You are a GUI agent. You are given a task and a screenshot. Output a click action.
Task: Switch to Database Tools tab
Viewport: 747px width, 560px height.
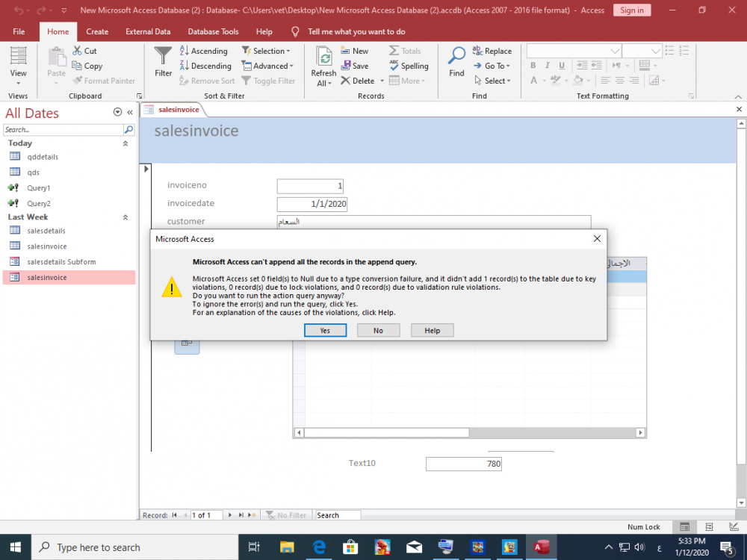[x=213, y=31]
